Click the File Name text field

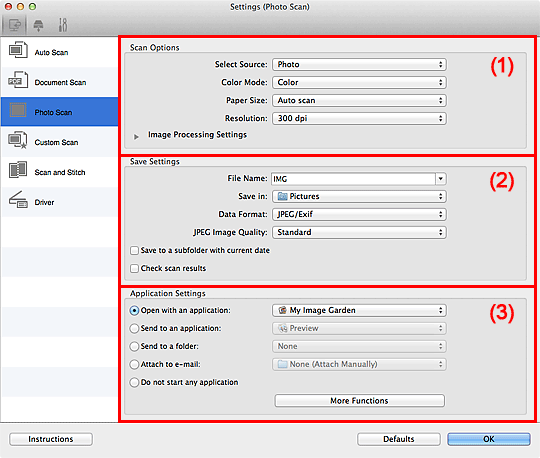[x=353, y=179]
